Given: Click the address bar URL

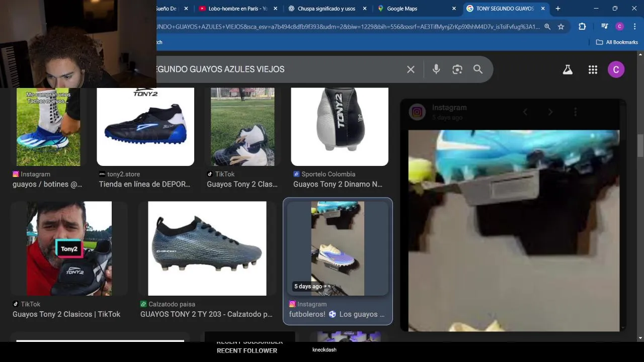Looking at the screenshot, I should (x=347, y=27).
